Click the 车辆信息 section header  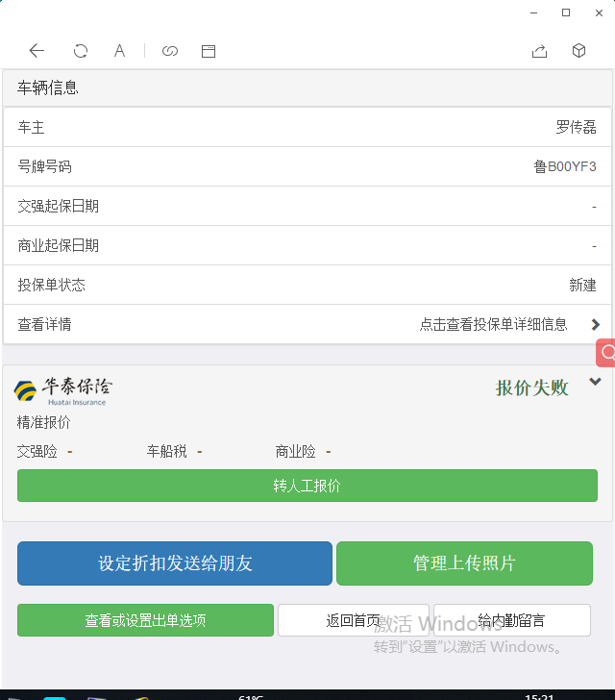click(x=307, y=87)
